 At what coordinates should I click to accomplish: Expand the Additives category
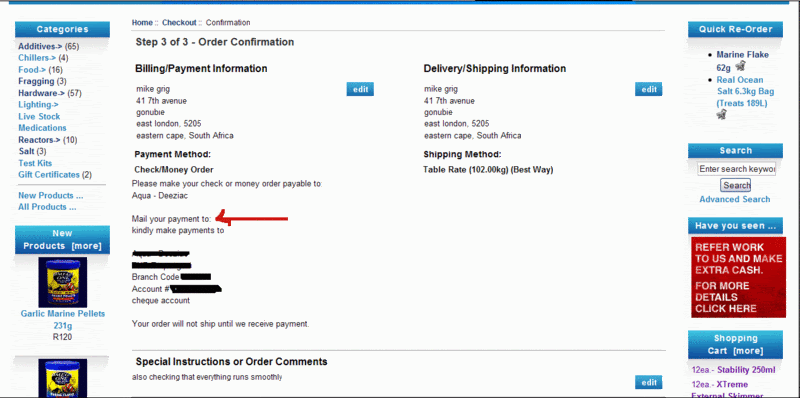tap(40, 46)
